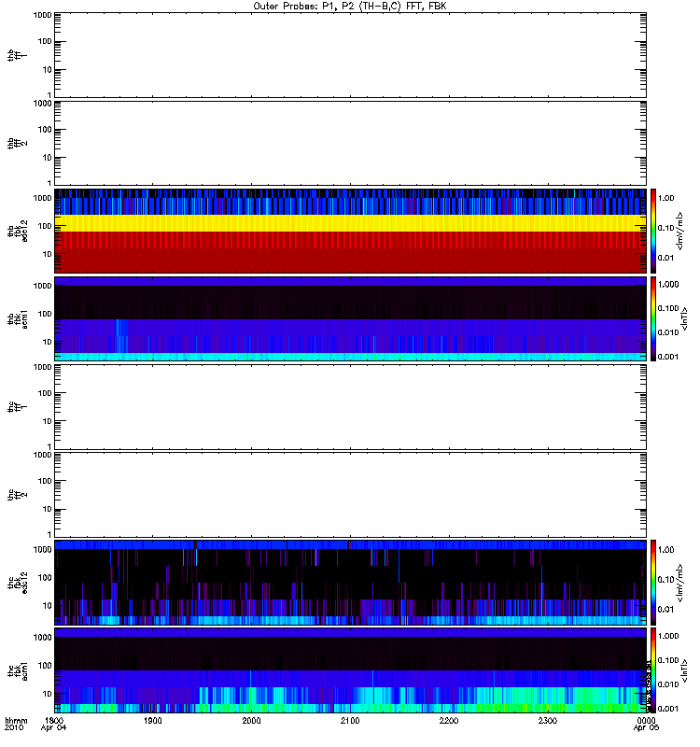Select the 0000 time tick label
Viewport: 700px width, 747px height.
pyautogui.click(x=646, y=720)
